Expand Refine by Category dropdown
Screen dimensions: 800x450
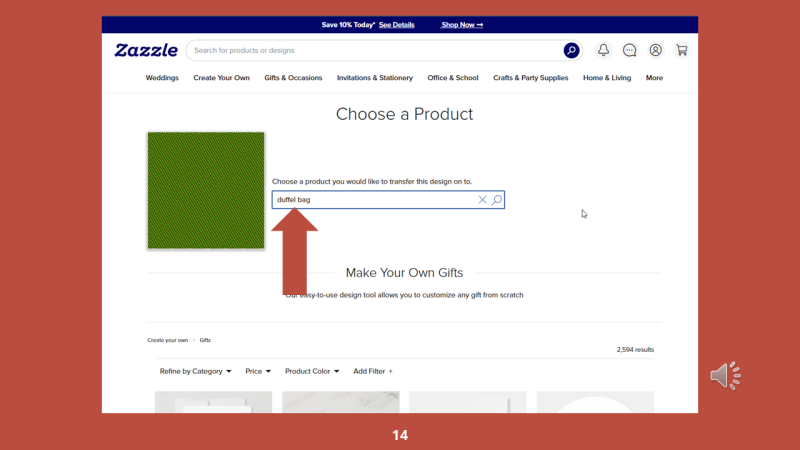(x=195, y=371)
